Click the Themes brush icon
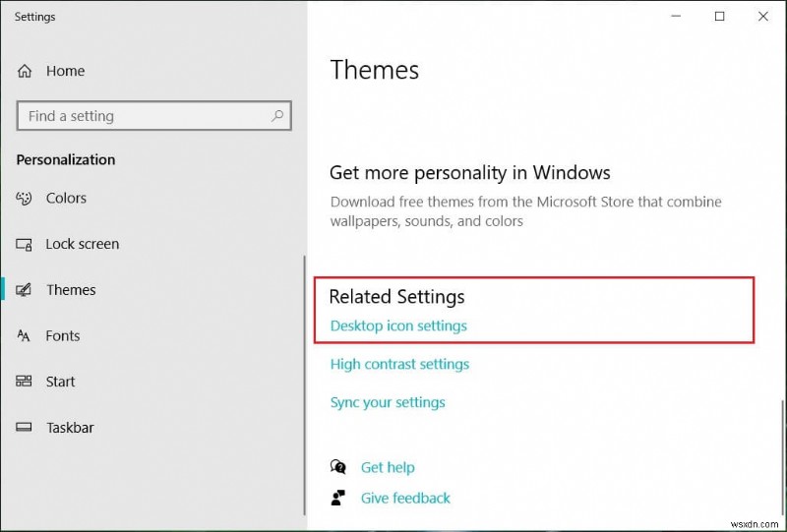This screenshot has height=532, width=787. click(24, 290)
